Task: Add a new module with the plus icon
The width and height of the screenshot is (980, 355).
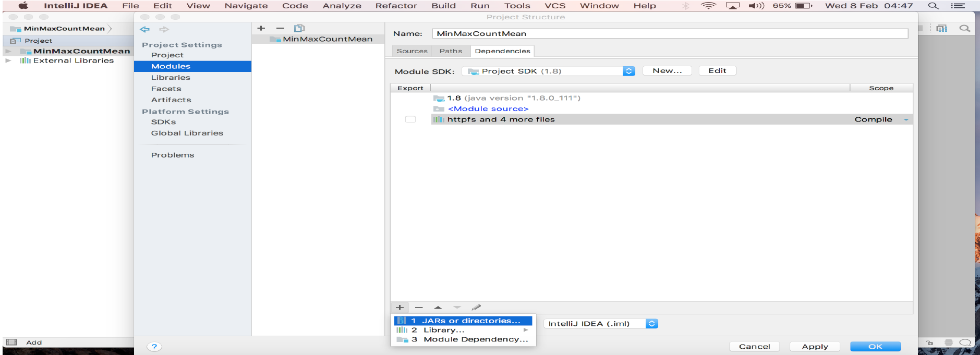Action: (261, 28)
